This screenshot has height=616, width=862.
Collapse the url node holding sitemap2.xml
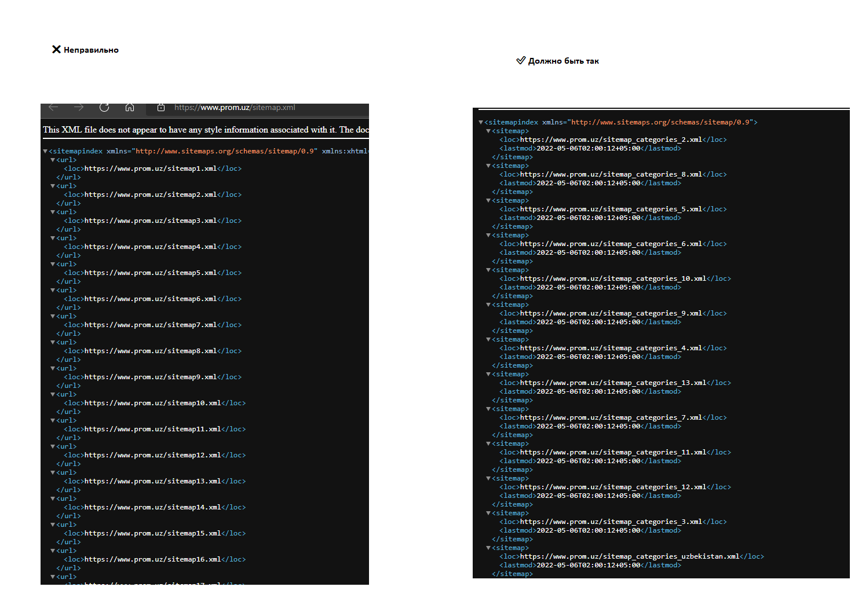pos(53,186)
